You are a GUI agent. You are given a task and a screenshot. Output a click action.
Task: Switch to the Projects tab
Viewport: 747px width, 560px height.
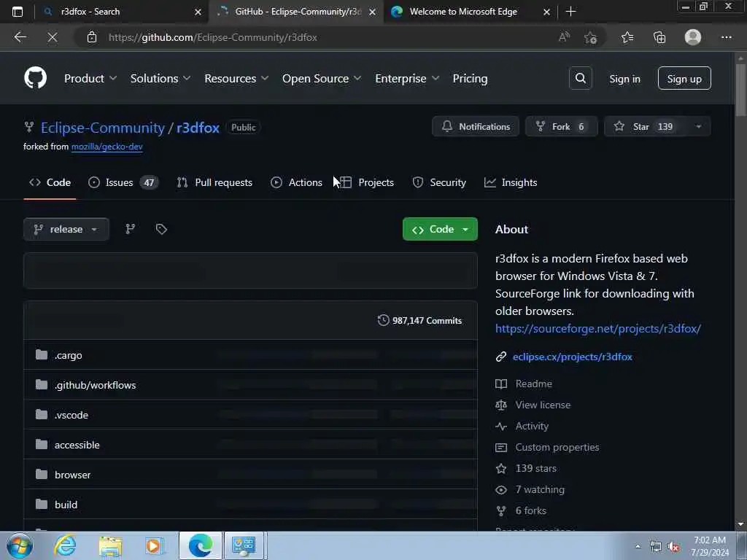(x=367, y=182)
